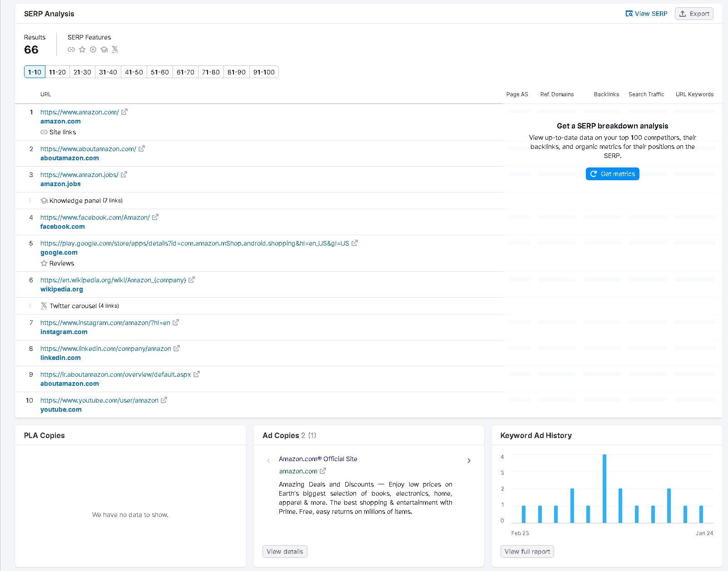The image size is (728, 571).
Task: Click the View SERP link
Action: (x=646, y=14)
